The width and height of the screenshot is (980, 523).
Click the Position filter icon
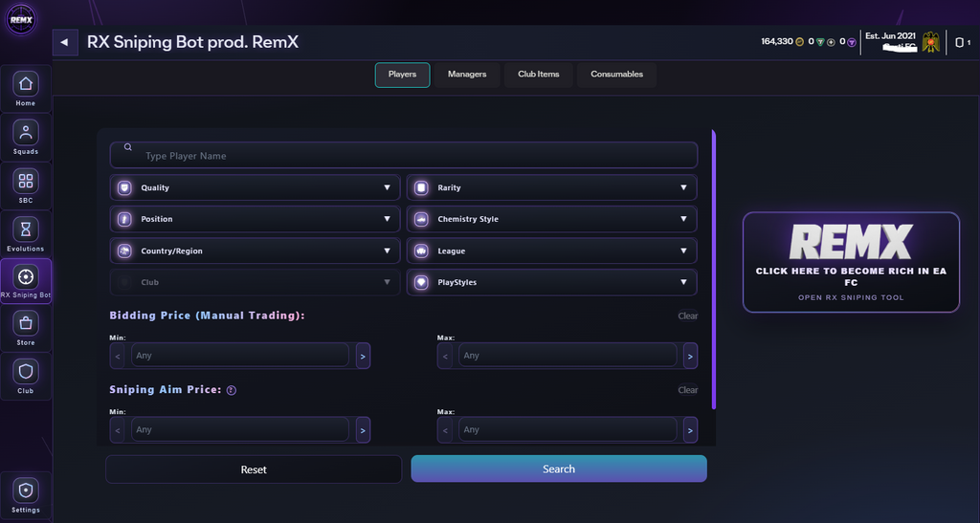[124, 219]
